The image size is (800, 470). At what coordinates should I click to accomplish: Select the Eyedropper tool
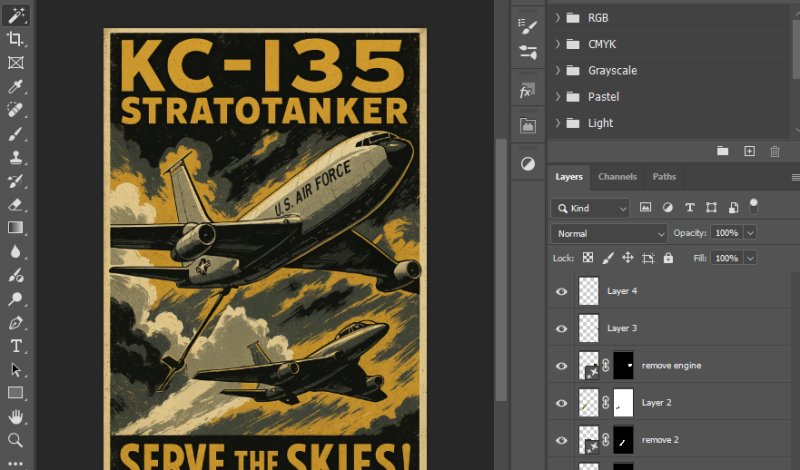click(16, 86)
